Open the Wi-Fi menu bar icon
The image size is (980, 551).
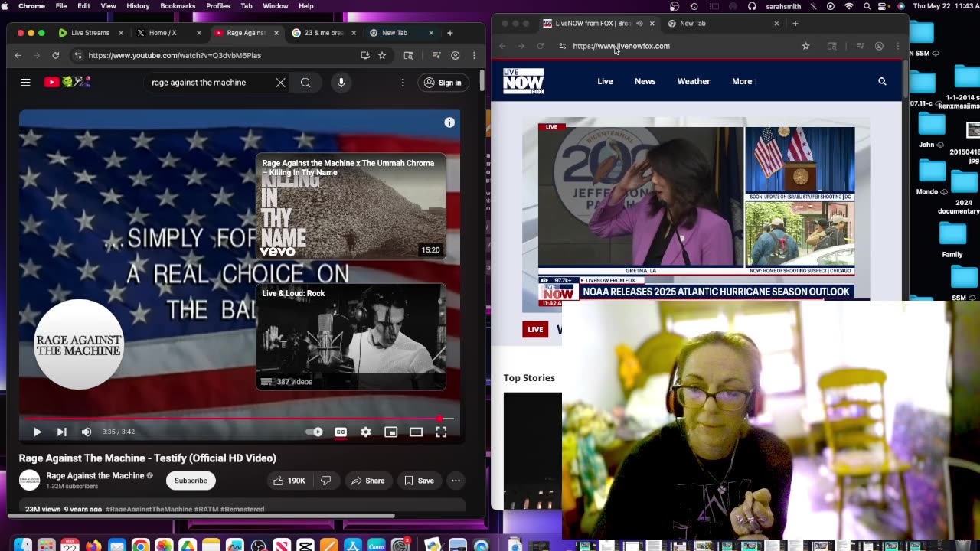point(849,6)
